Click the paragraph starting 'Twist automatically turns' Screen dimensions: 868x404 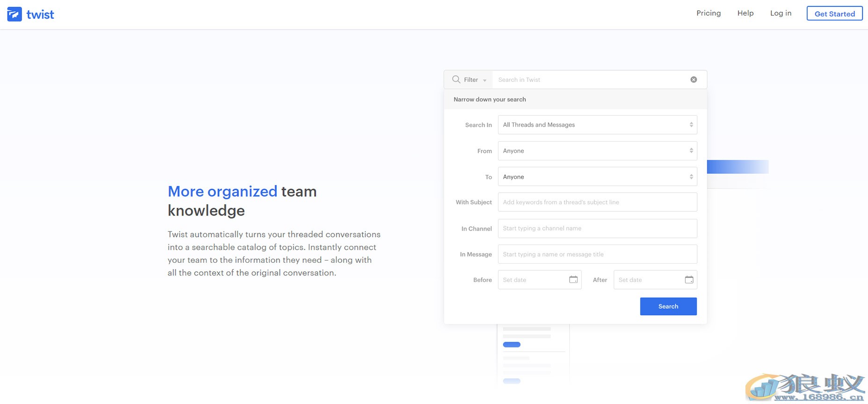[x=274, y=253]
